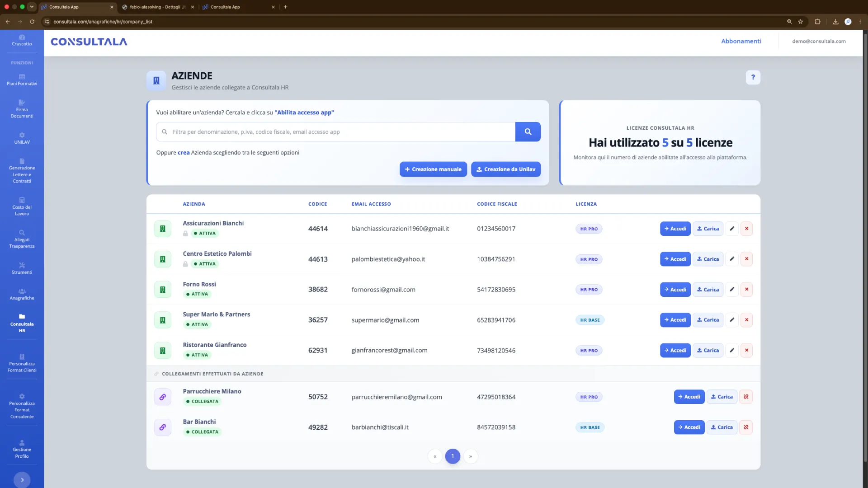Image resolution: width=868 pixels, height=488 pixels.
Task: Delete Ristorante Gianfranco with the red X
Action: click(746, 350)
